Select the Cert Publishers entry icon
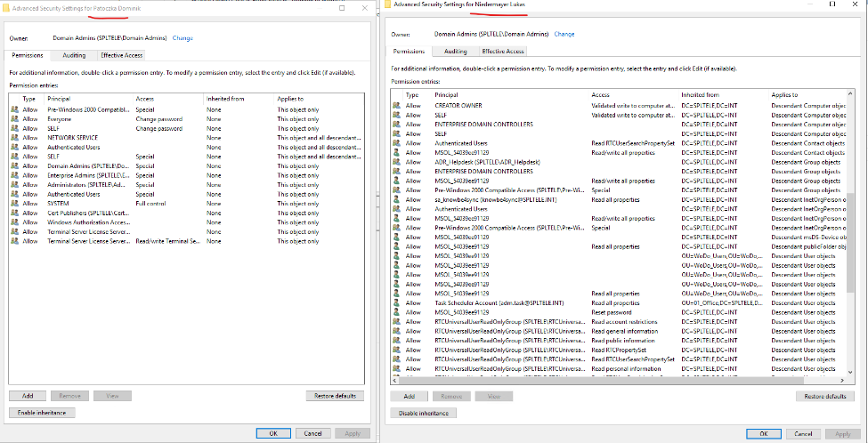The width and height of the screenshot is (868, 443). (x=14, y=213)
